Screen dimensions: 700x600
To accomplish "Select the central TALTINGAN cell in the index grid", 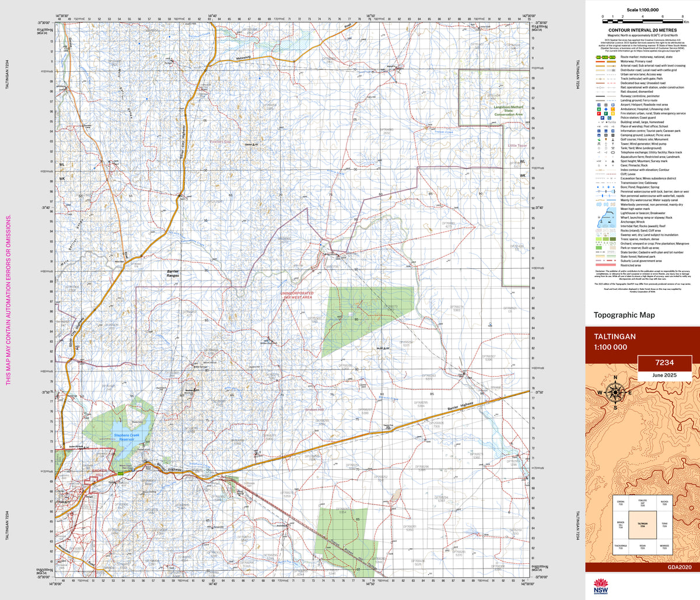I will pyautogui.click(x=643, y=525).
